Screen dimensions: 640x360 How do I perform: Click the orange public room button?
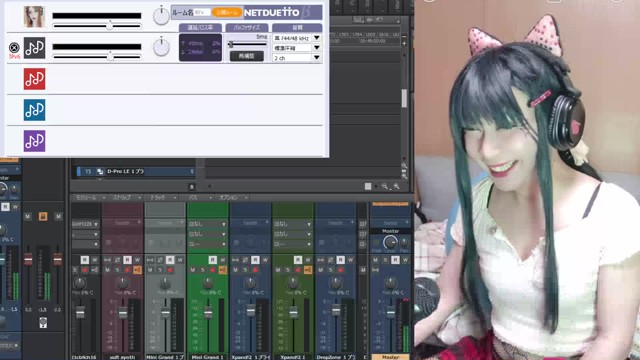227,13
